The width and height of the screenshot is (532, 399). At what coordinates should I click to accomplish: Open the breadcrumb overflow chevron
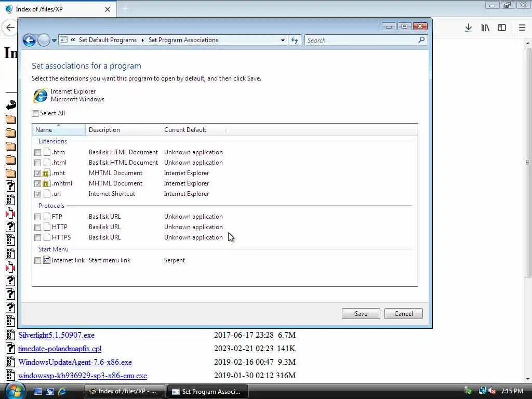(x=73, y=39)
